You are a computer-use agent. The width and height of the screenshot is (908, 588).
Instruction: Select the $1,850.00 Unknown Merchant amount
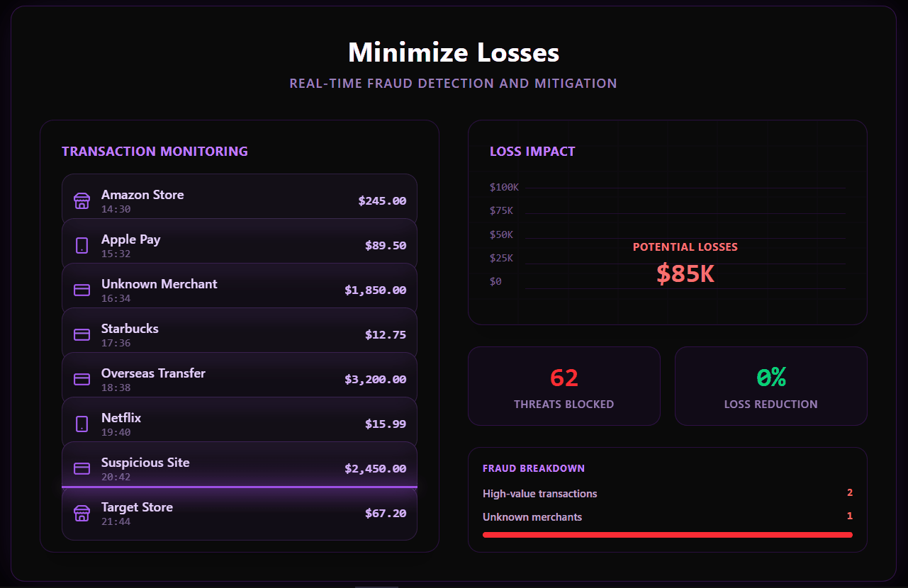[375, 290]
